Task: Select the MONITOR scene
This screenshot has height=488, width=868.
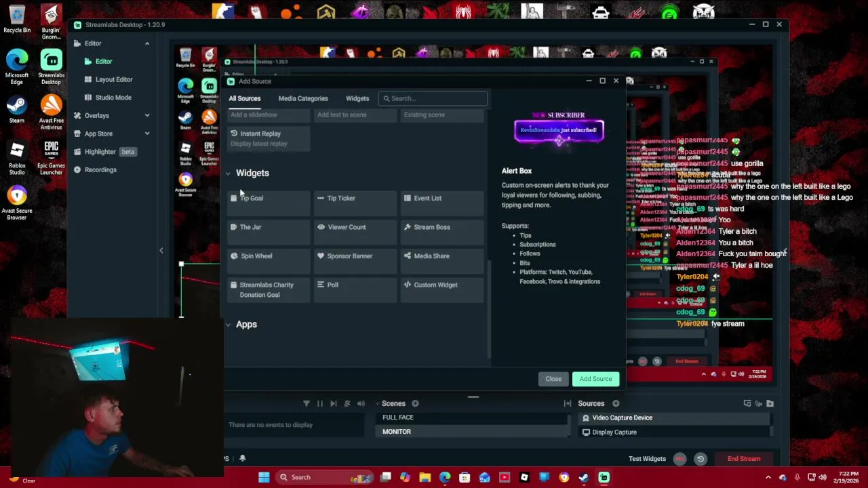Action: pos(473,432)
